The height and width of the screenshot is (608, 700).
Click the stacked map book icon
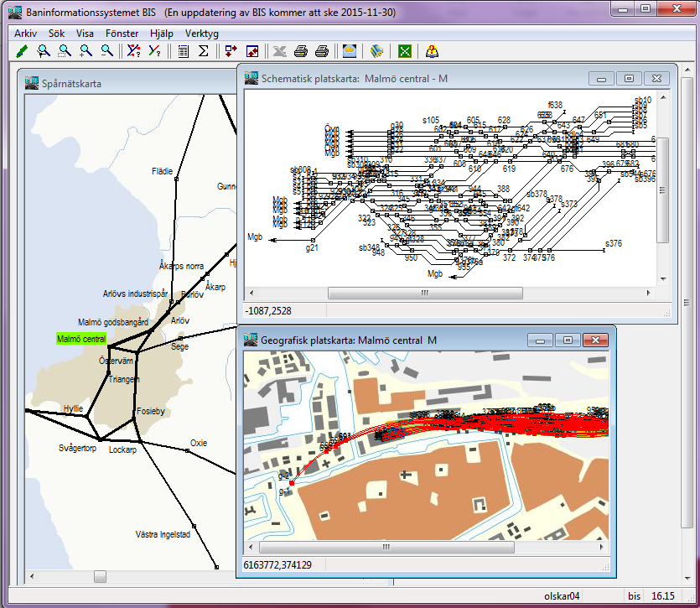pos(376,51)
